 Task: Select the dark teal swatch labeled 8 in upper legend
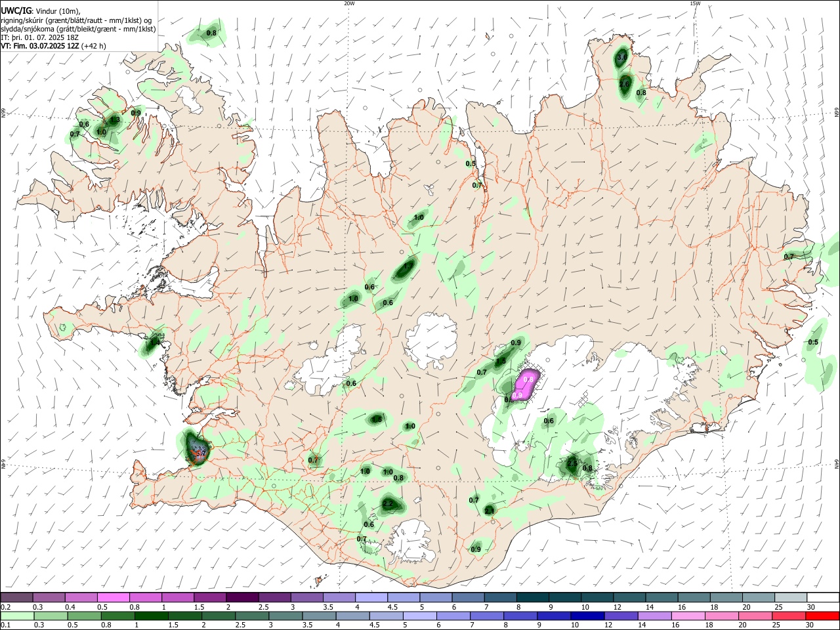click(x=533, y=597)
